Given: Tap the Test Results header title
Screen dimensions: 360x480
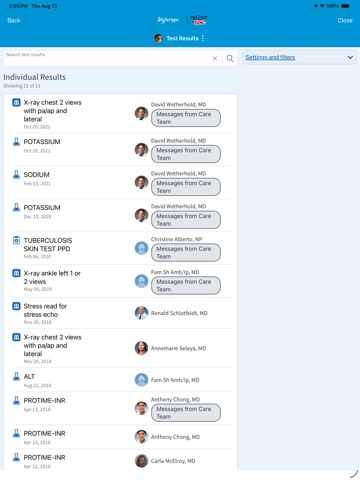Looking at the screenshot, I should click(x=182, y=38).
